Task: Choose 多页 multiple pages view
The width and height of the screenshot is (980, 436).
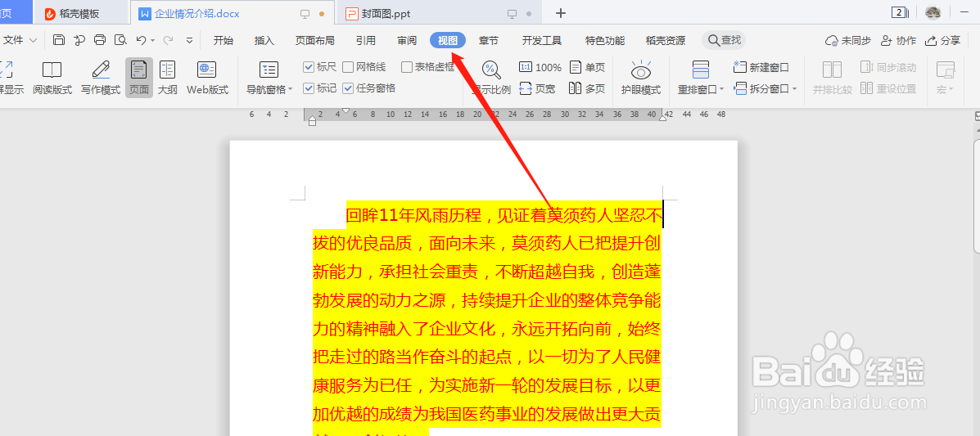Action: 587,88
